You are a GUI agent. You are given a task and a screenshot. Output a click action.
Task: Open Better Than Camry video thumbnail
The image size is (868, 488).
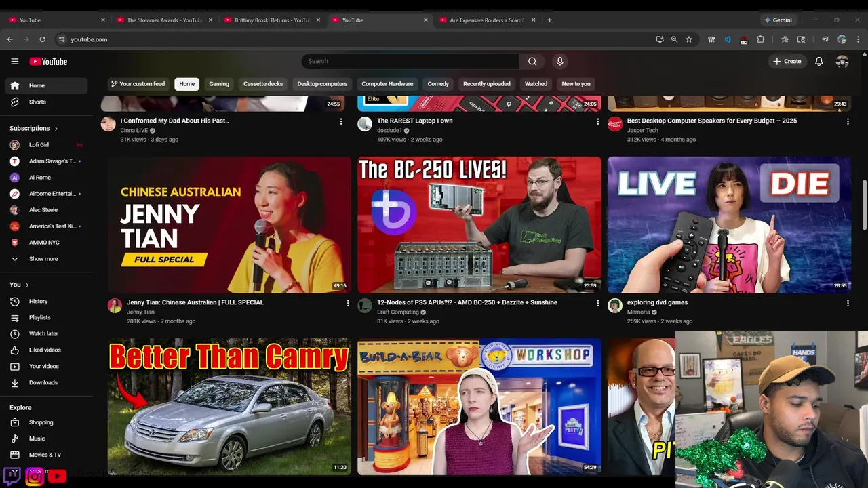point(229,407)
